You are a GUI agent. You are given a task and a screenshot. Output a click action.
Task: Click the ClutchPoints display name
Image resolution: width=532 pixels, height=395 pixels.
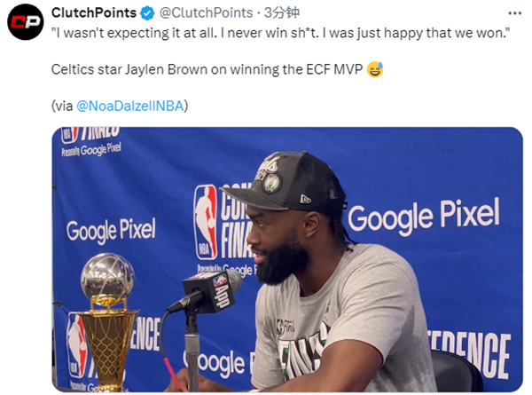coord(95,13)
